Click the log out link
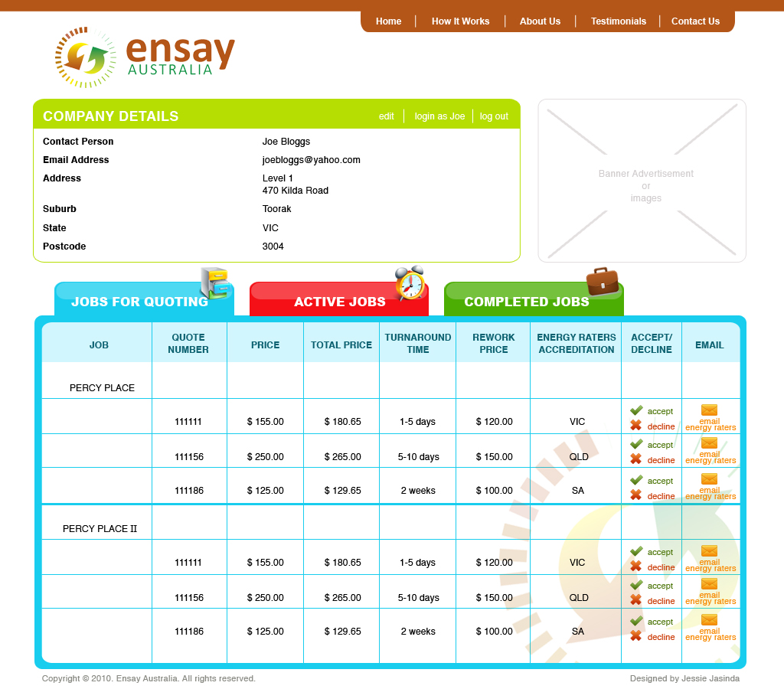The image size is (784, 689). pyautogui.click(x=494, y=116)
